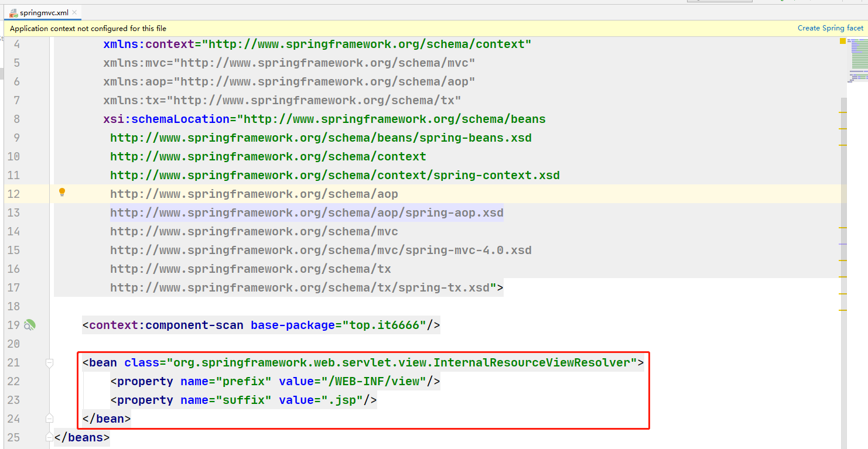
Task: Click the fold end marker on line 24
Action: (49, 419)
